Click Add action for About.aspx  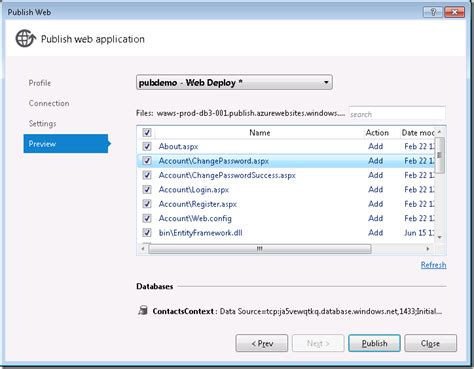click(375, 146)
